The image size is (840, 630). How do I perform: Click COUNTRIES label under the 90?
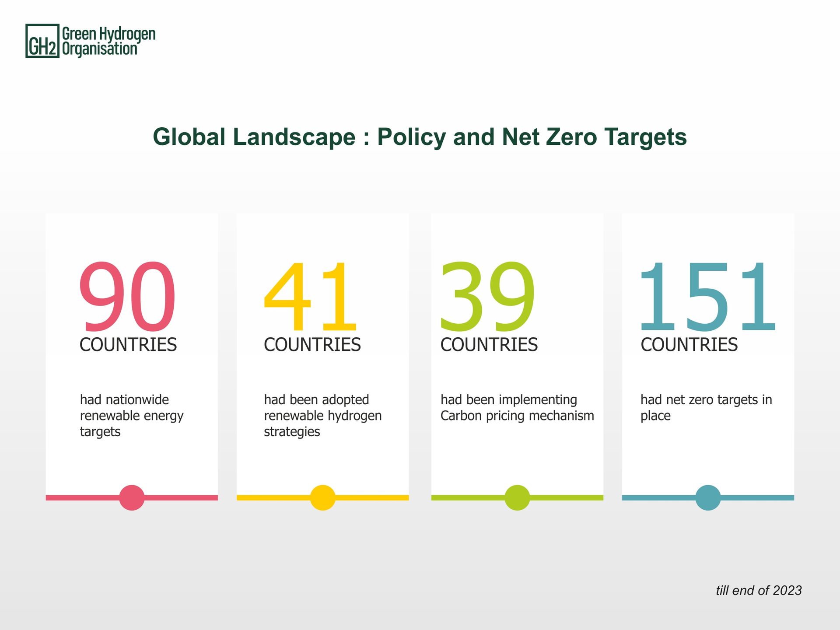128,345
